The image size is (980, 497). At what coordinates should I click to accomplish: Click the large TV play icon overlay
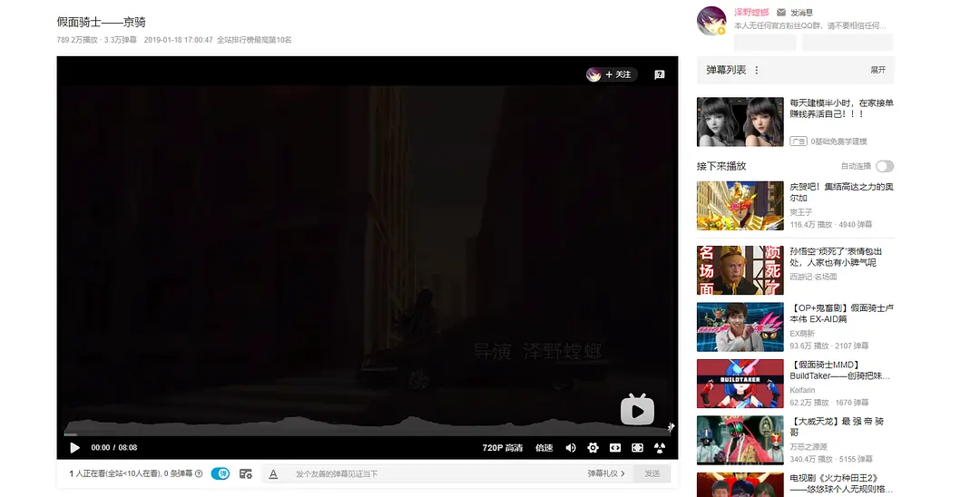point(637,410)
